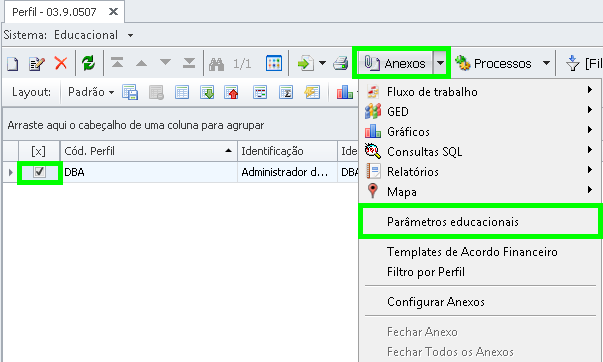603x362 pixels.
Task: Click the DBA row indicator arrow
Action: pos(10,172)
